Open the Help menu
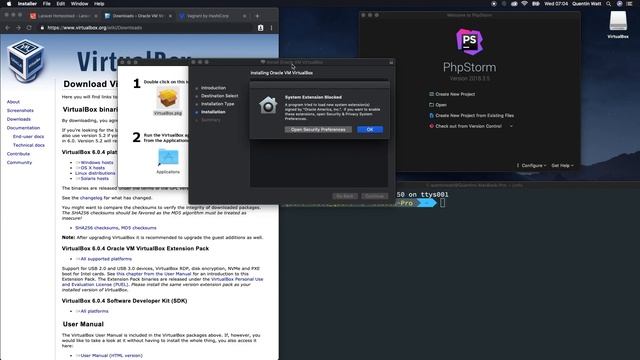The image size is (640, 360). pyautogui.click(x=99, y=4)
